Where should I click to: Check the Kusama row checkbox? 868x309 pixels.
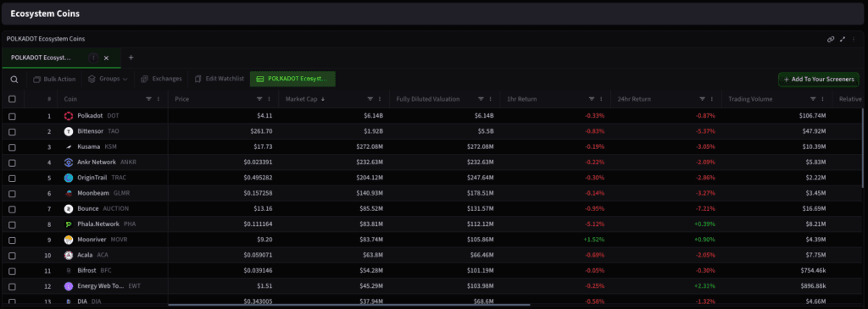click(12, 147)
